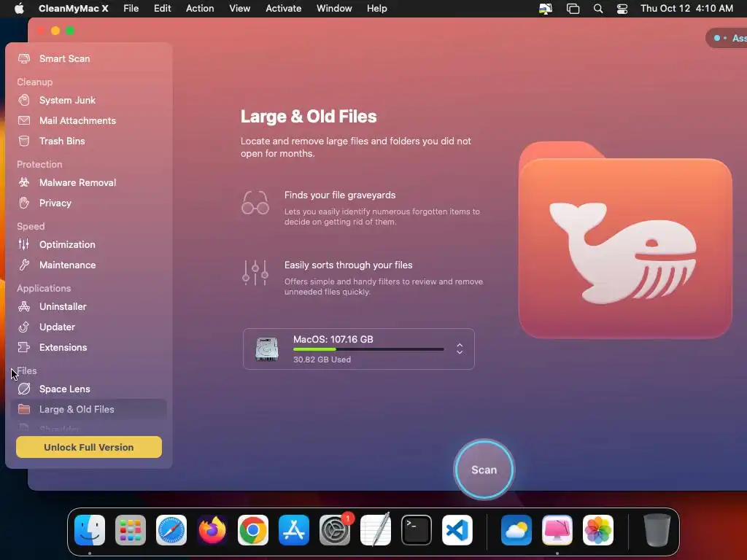The image size is (747, 560).
Task: Launch Visual Studio Code from the dock
Action: (457, 530)
